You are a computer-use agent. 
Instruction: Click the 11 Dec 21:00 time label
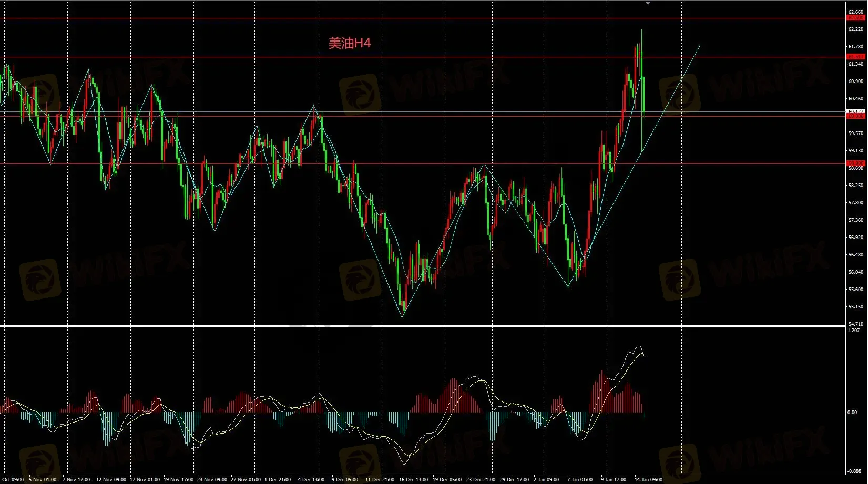[380, 480]
